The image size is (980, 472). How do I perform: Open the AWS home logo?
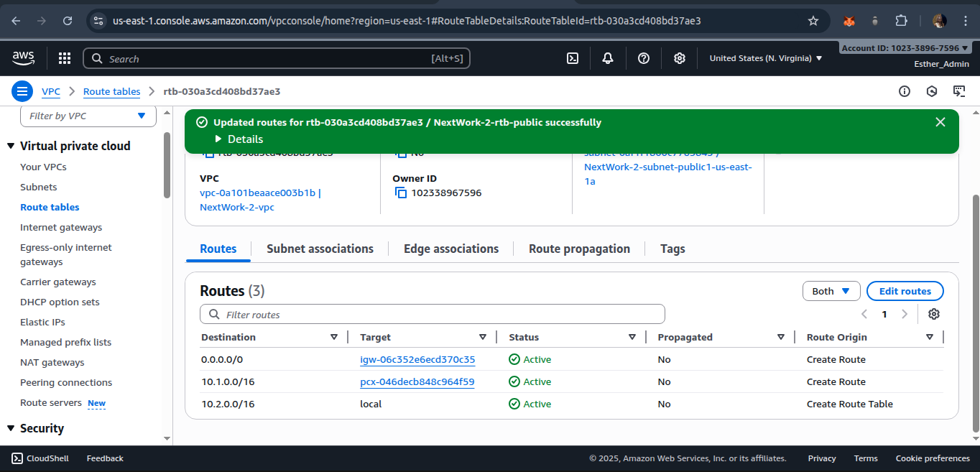point(24,57)
